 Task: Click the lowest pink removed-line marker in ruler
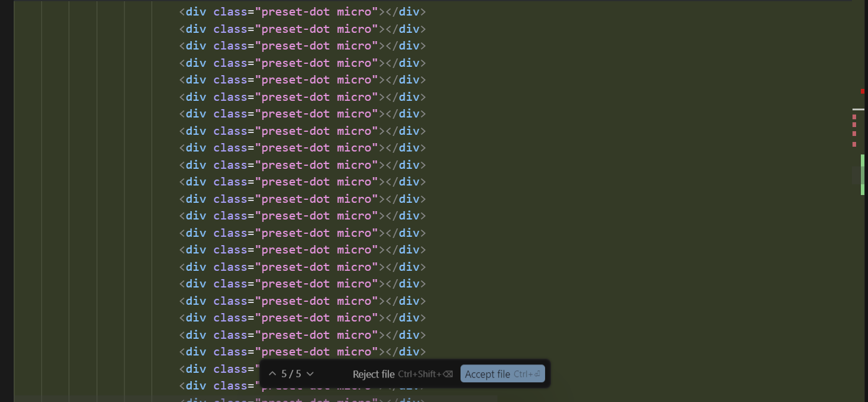(x=854, y=144)
